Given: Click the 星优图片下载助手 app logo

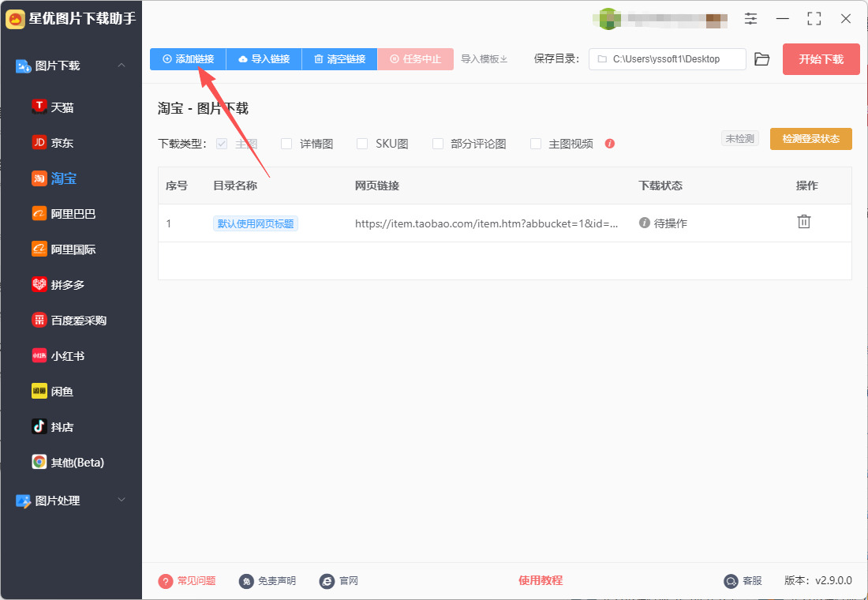Looking at the screenshot, I should [x=15, y=19].
